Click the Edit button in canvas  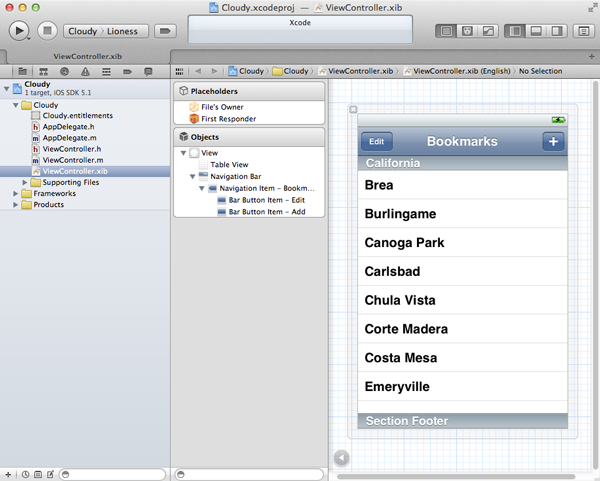(377, 142)
